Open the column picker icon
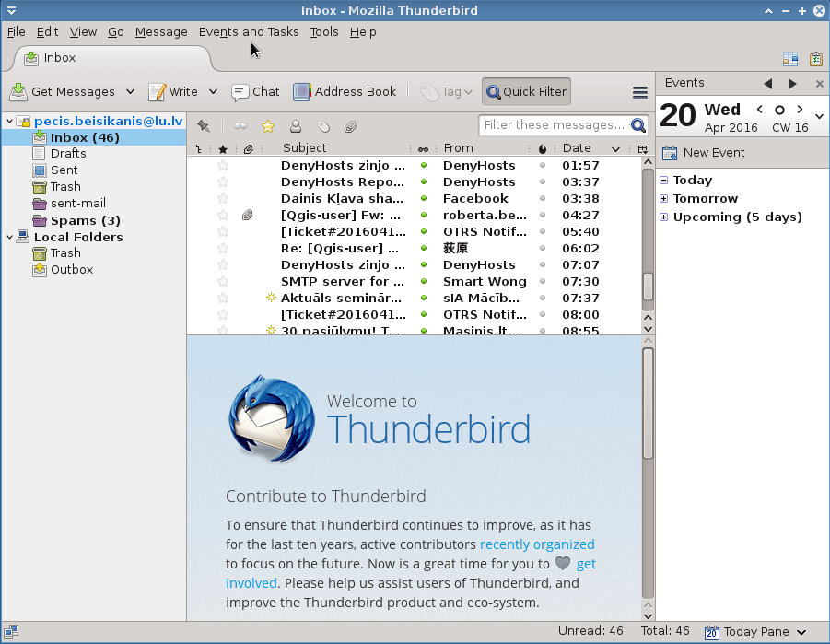The height and width of the screenshot is (644, 830). click(x=643, y=149)
